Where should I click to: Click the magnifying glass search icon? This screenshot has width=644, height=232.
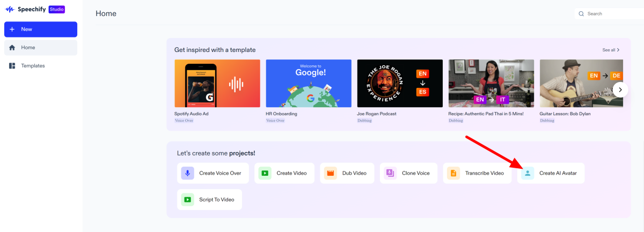click(x=581, y=13)
